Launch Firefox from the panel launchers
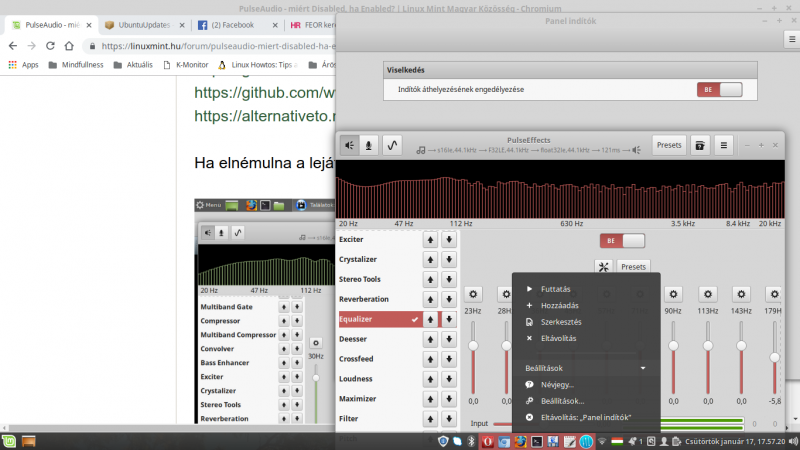The height and width of the screenshot is (450, 800). pyautogui.click(x=520, y=441)
